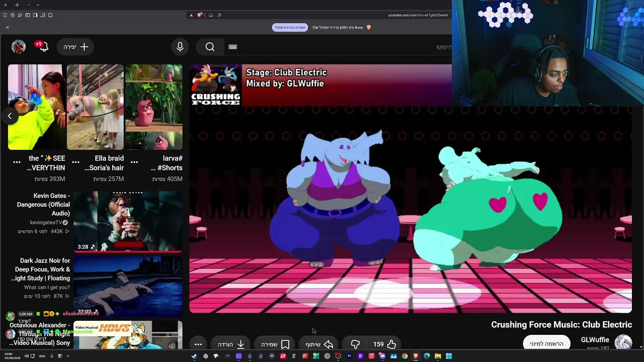644x362 pixels.
Task: Click the Create (יצירה) button
Action: pos(76,47)
